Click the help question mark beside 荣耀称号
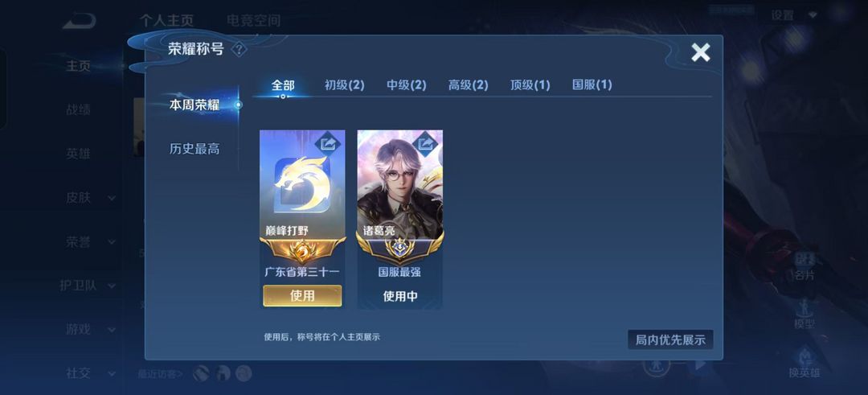868x395 pixels. point(239,49)
